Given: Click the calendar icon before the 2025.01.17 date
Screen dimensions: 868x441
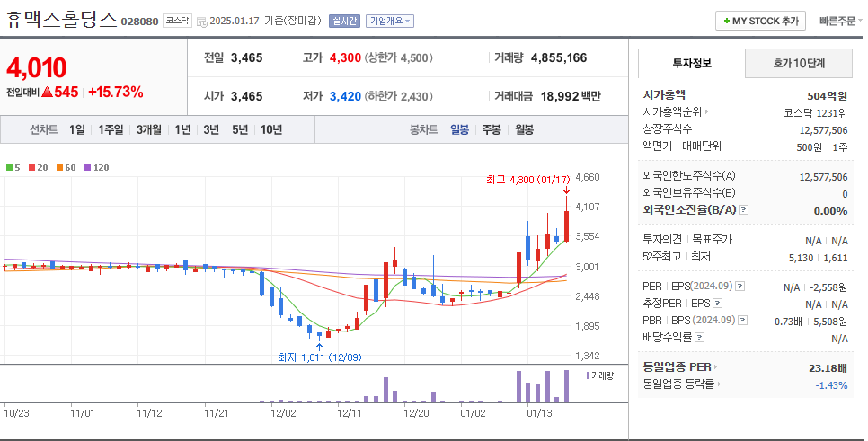Looking at the screenshot, I should [x=200, y=21].
